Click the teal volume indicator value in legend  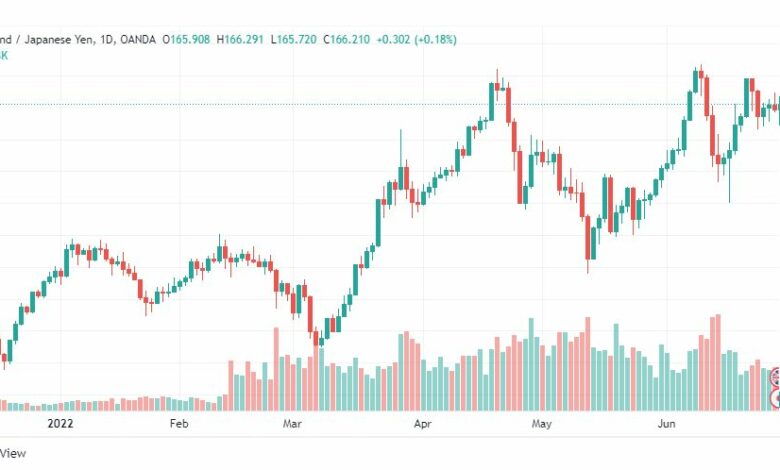[4, 55]
